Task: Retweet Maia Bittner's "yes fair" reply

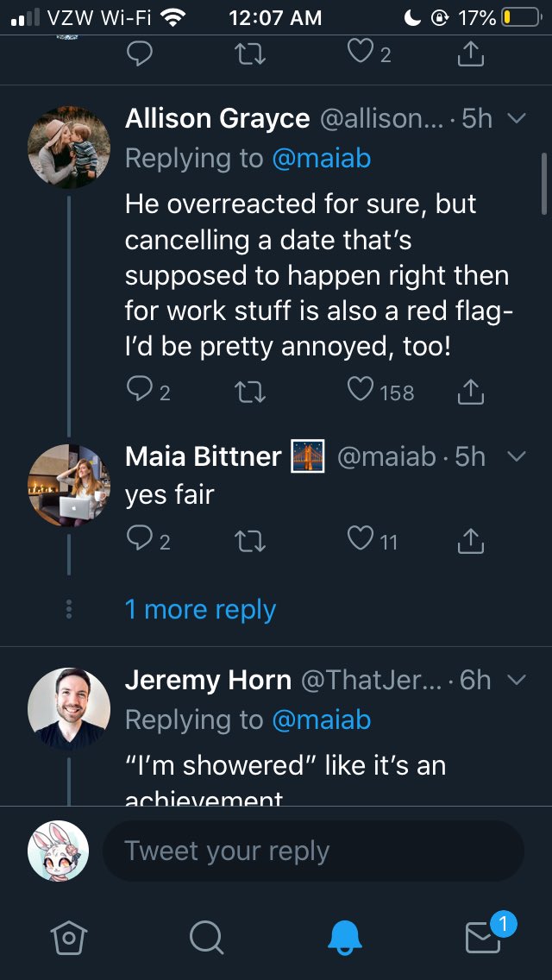Action: (250, 541)
